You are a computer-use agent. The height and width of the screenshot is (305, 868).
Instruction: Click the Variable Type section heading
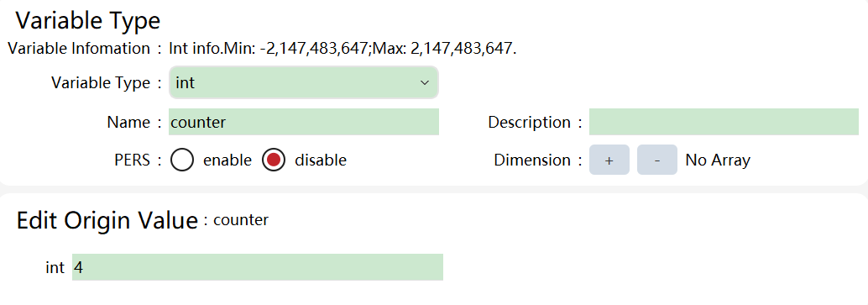88,20
